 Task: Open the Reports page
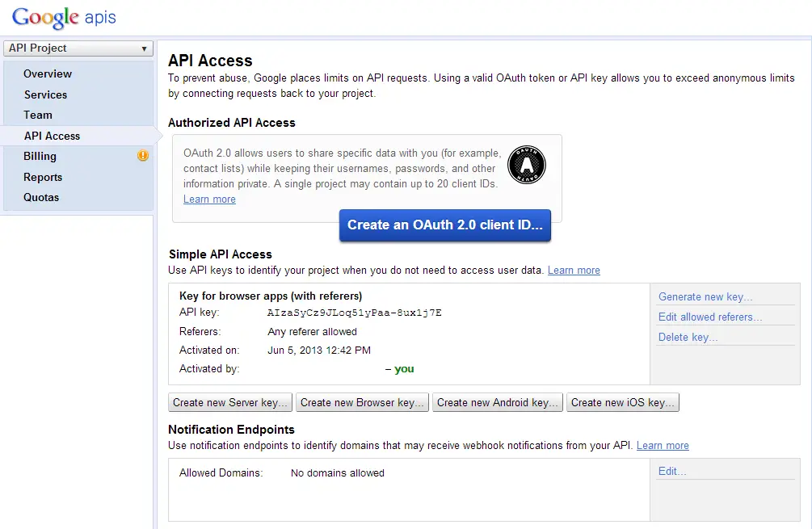[x=43, y=177]
